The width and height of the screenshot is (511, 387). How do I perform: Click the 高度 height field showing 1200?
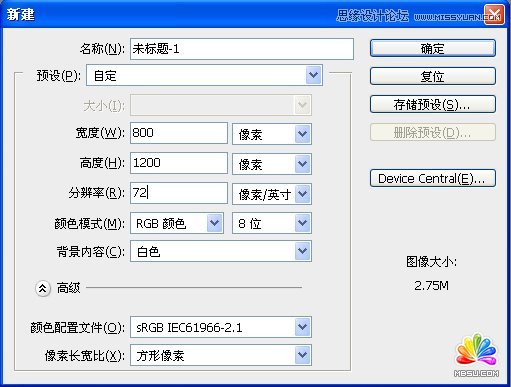[179, 163]
